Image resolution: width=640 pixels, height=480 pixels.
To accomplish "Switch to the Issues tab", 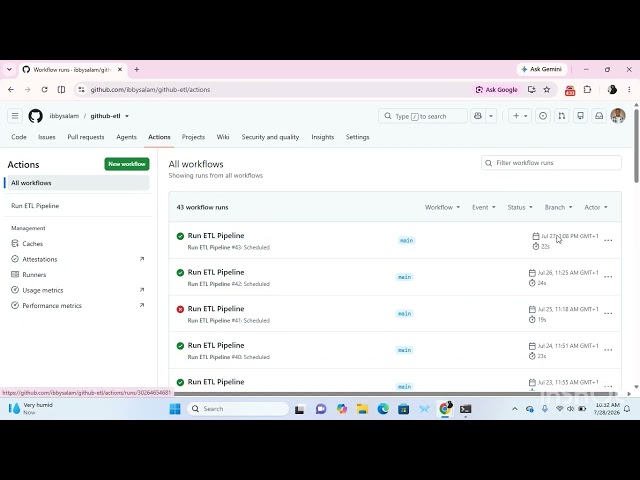I will click(47, 137).
